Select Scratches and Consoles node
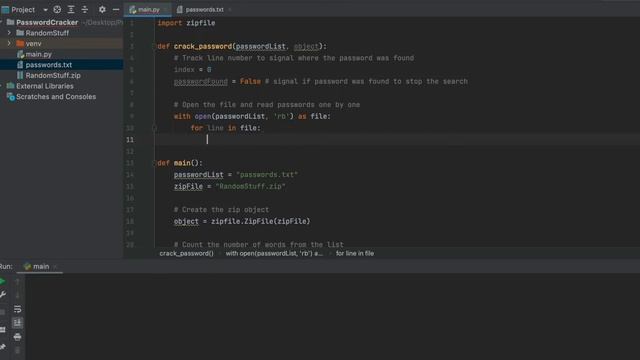 56,97
